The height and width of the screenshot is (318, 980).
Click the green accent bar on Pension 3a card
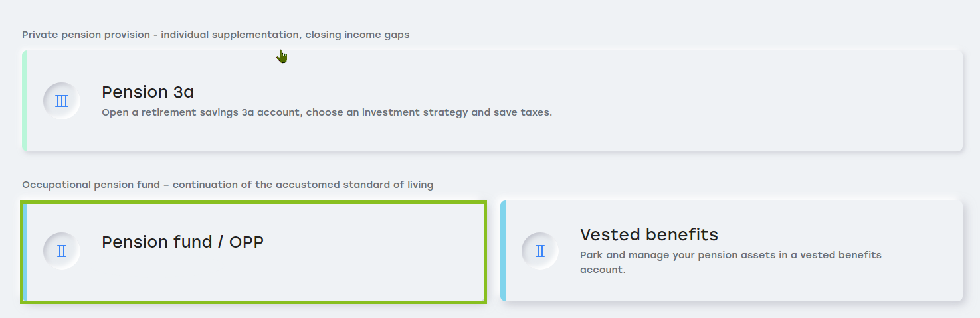(x=25, y=101)
